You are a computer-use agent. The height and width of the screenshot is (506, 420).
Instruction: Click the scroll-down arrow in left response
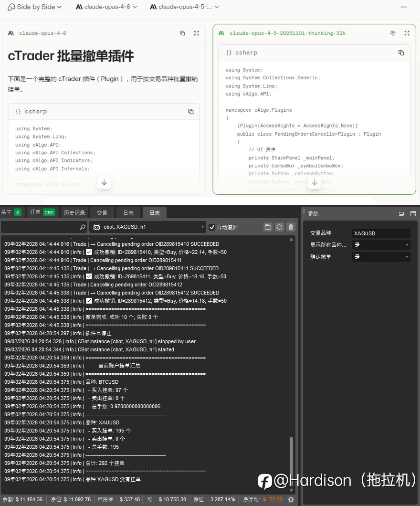(104, 182)
